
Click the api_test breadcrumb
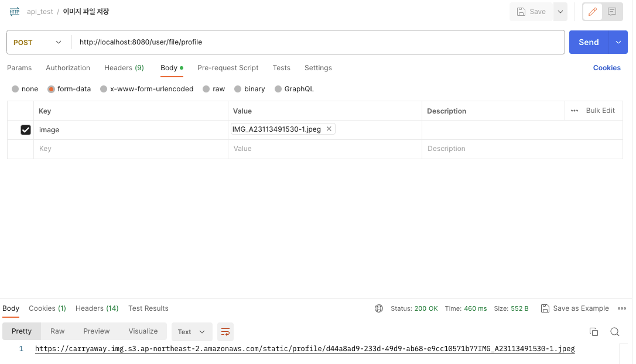coord(40,11)
